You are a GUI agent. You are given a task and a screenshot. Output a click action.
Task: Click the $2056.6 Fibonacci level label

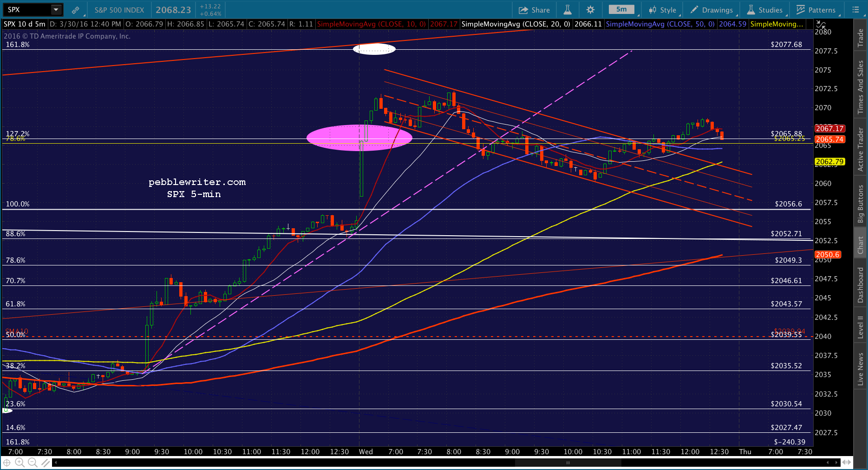(x=788, y=204)
